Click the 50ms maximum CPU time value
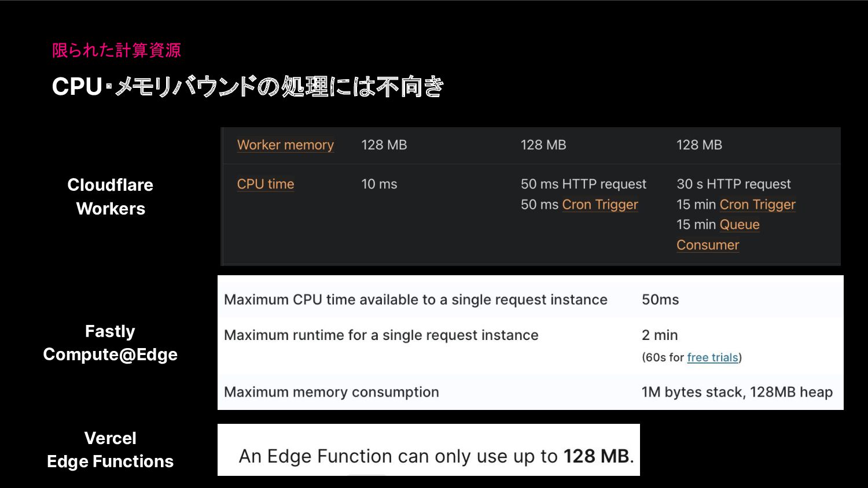This screenshot has width=868, height=488. coord(660,300)
